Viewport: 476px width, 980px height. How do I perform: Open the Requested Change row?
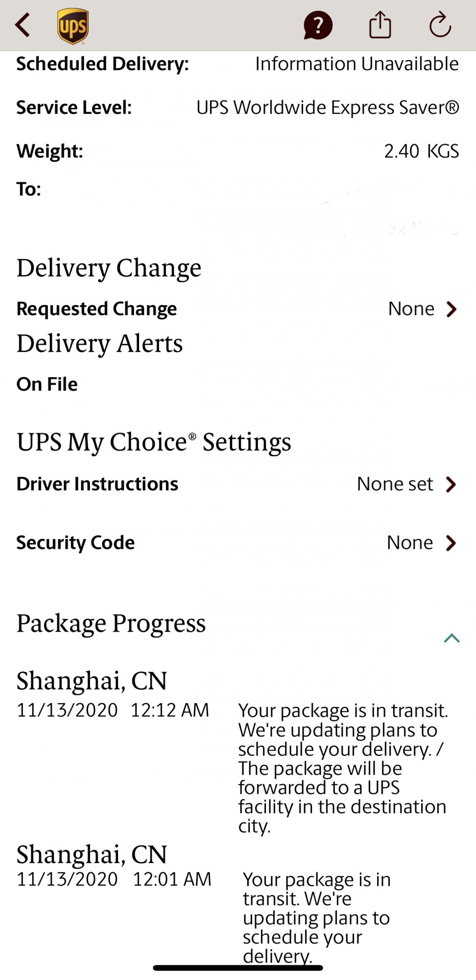coord(238,309)
